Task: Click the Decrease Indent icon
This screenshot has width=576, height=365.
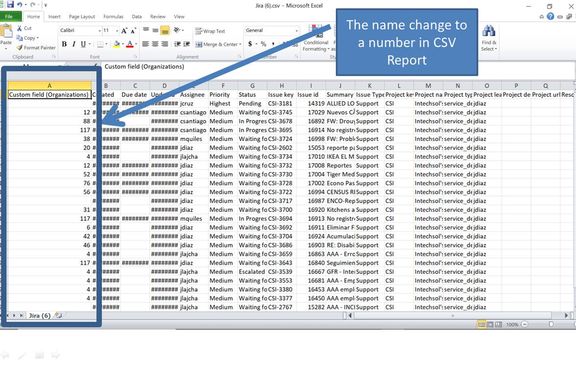Action: click(177, 44)
